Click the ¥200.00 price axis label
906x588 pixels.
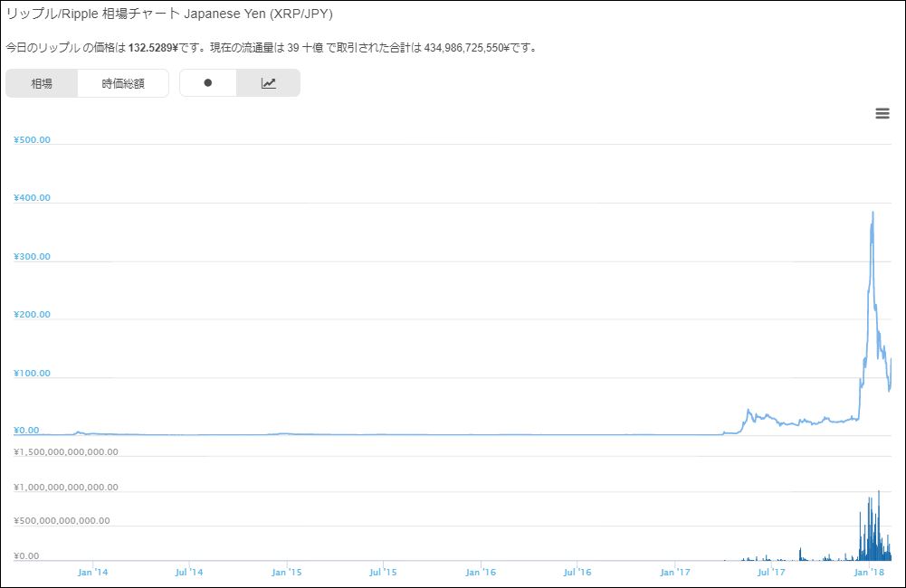point(32,314)
